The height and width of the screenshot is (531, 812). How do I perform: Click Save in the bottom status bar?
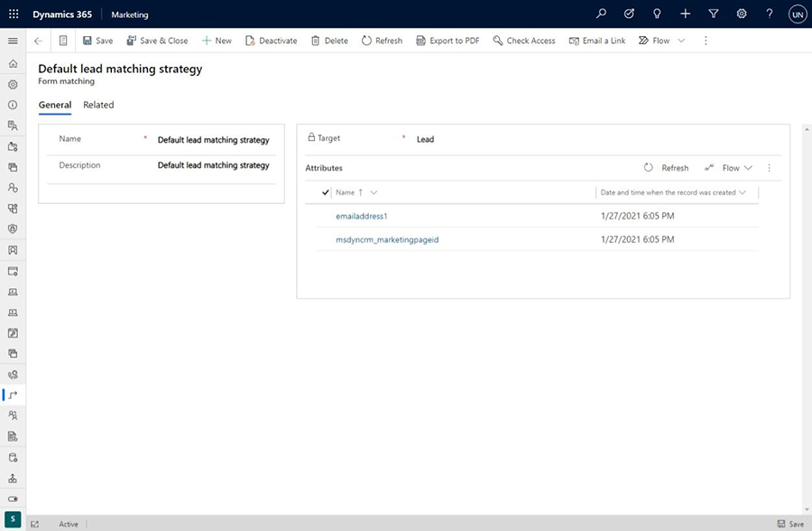[790, 525]
